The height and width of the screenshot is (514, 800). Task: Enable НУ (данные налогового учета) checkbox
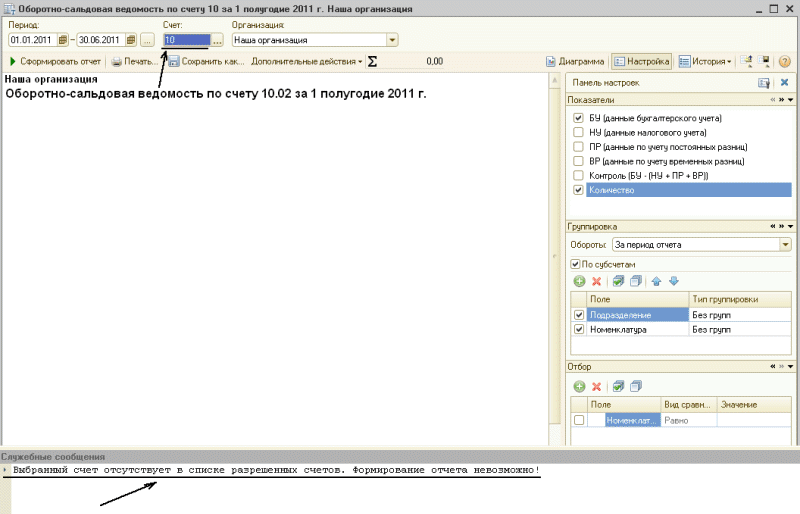coord(578,132)
